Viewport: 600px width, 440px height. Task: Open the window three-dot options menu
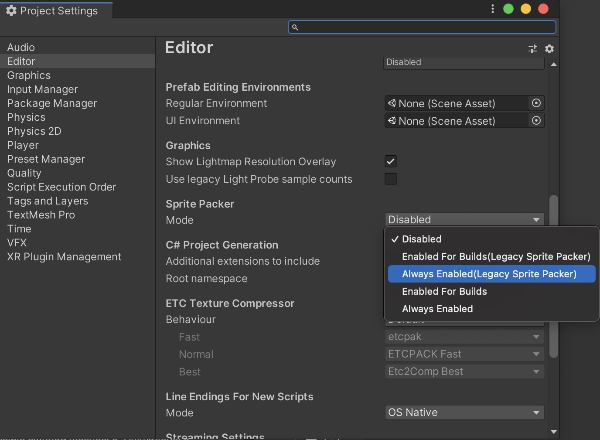[492, 9]
